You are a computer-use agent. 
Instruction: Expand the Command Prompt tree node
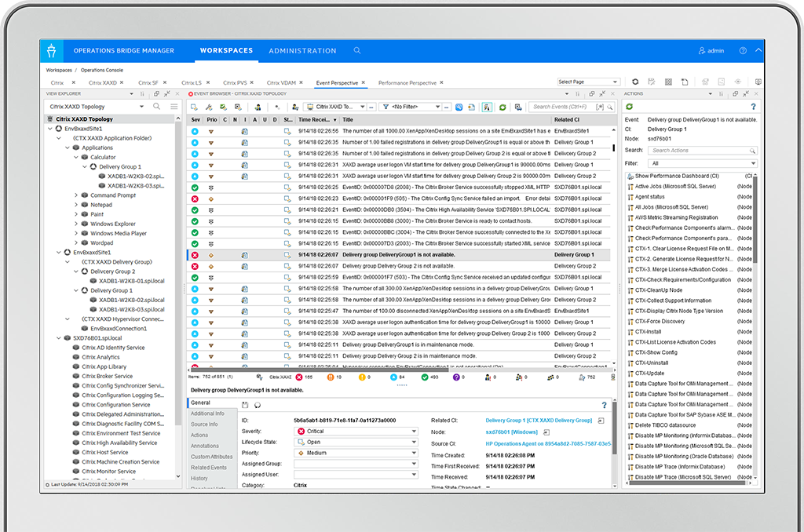pos(76,195)
